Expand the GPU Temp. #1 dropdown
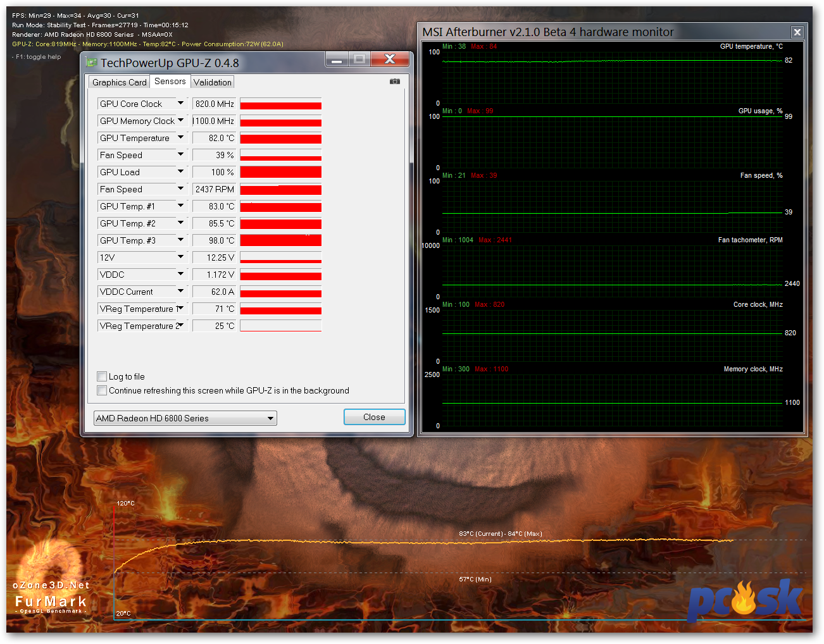This screenshot has width=824, height=644. (x=180, y=206)
